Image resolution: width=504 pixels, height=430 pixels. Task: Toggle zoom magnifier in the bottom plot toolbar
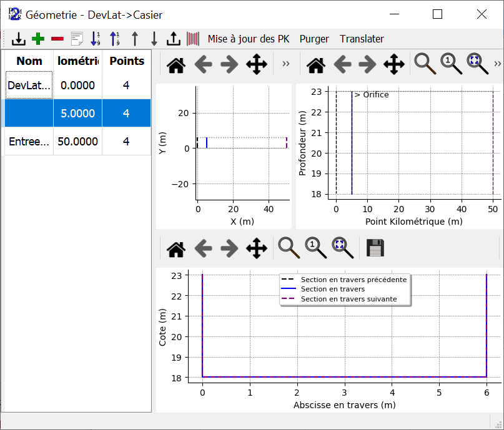tap(289, 248)
